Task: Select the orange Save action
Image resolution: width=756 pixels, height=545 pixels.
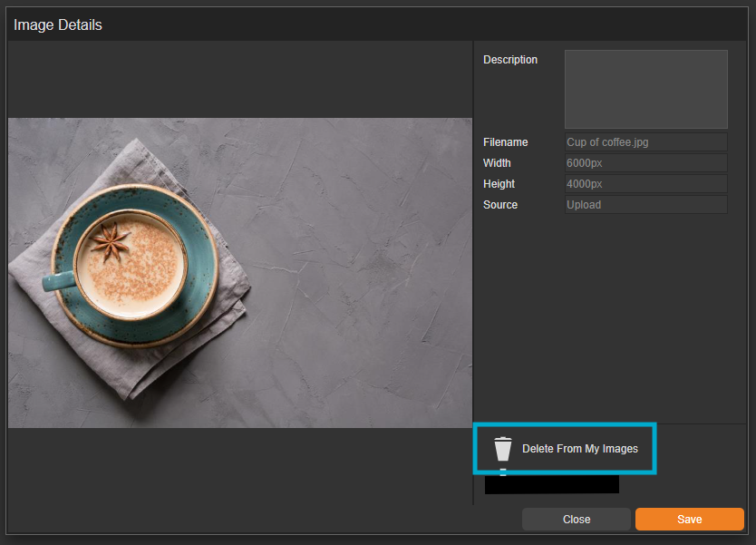Action: coord(689,519)
